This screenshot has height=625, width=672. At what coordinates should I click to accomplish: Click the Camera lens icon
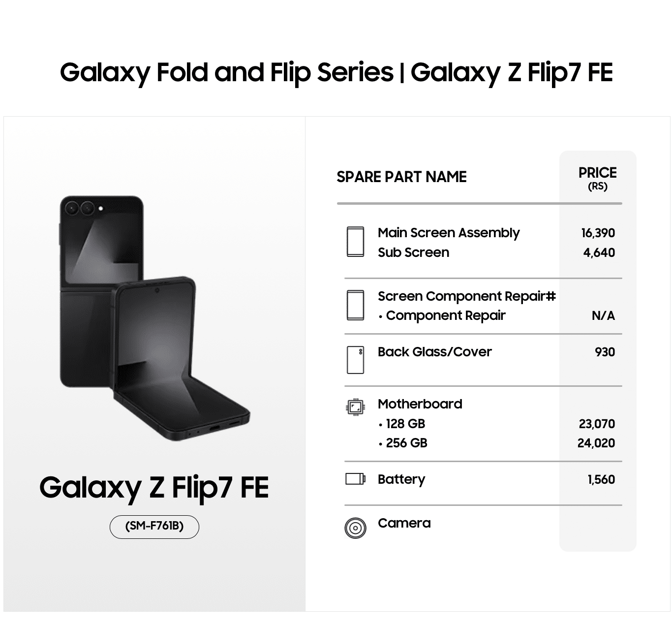(355, 528)
